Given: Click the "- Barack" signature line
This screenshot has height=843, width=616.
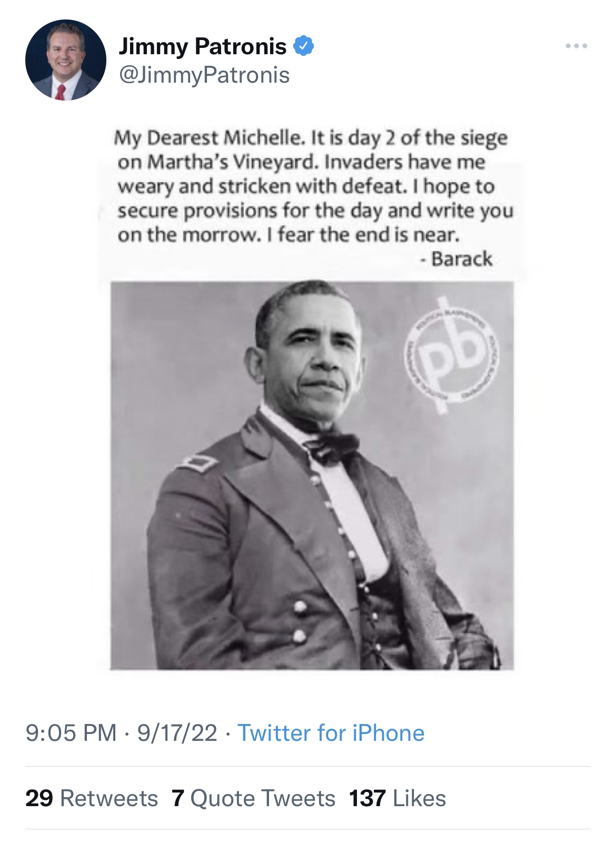Looking at the screenshot, I should point(456,259).
